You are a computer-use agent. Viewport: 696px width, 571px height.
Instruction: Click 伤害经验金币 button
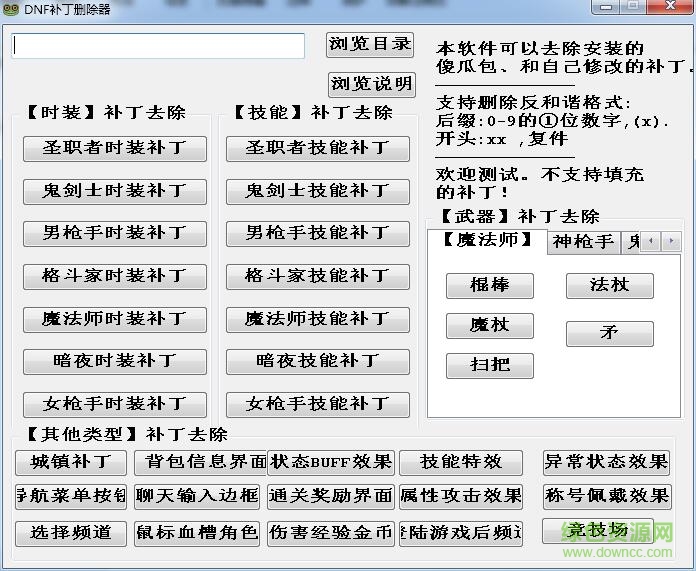click(x=331, y=533)
